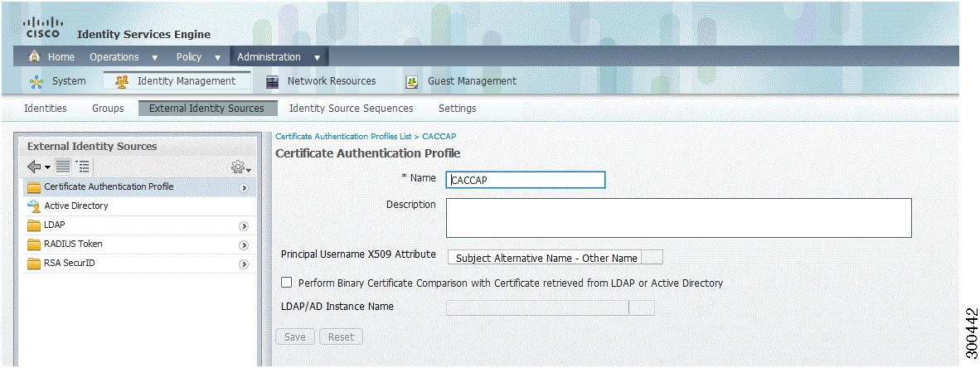Screen dimensions: 980x368
Task: Open the Administration menu
Action: pos(279,57)
